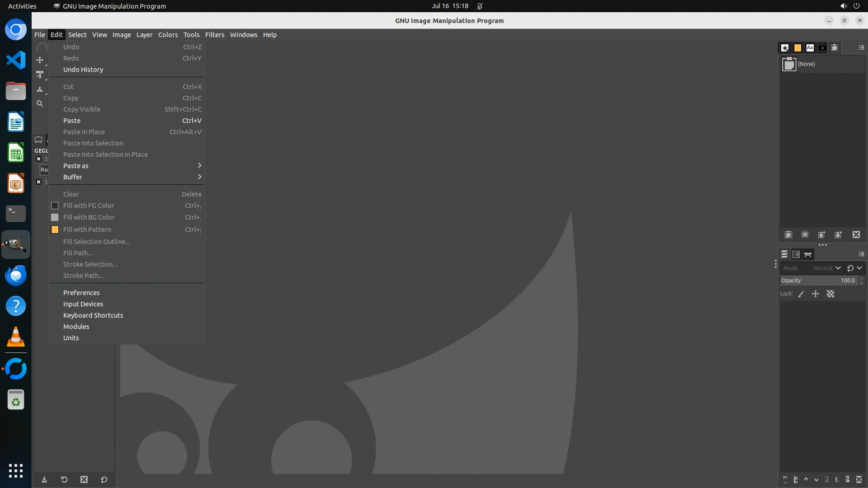
Task: Open the Filters menu
Action: pos(214,35)
